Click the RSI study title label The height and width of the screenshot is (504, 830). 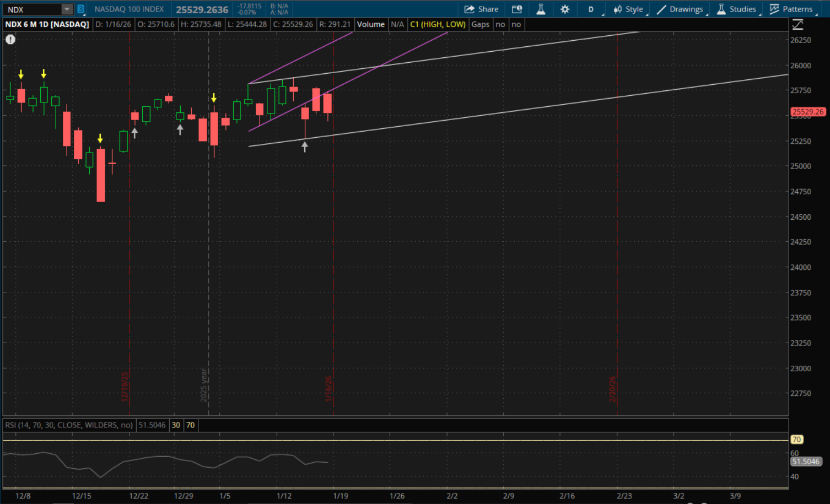pos(69,425)
